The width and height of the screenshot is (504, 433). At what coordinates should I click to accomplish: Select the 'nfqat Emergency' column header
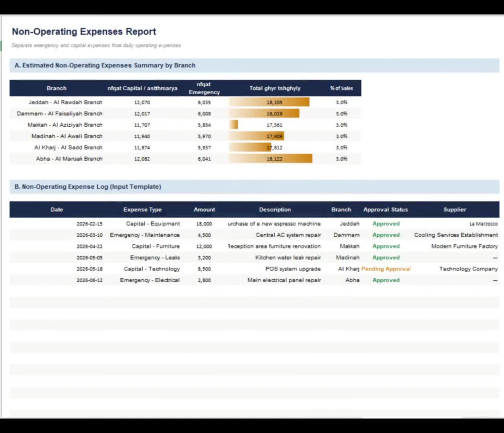click(204, 88)
